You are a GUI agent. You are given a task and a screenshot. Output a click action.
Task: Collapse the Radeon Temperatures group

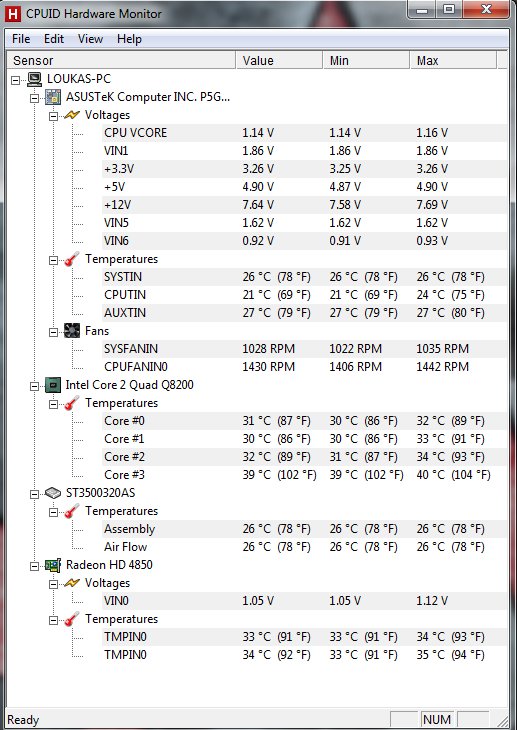pyautogui.click(x=54, y=620)
